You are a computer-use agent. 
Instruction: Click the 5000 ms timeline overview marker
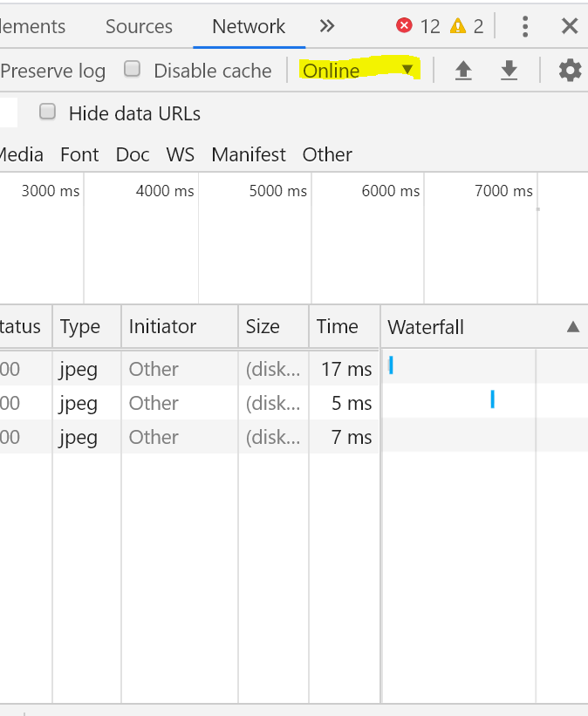tap(278, 191)
